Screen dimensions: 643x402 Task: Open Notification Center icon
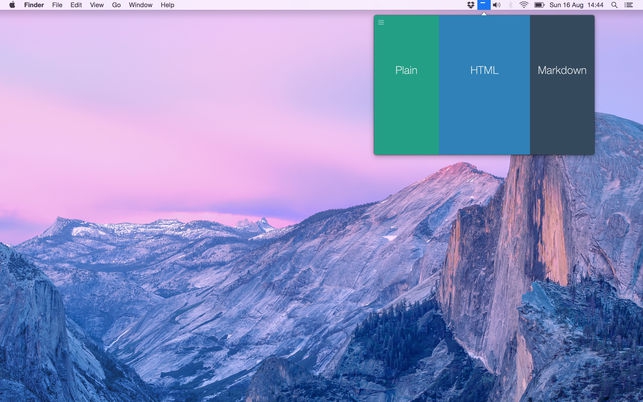(x=629, y=5)
